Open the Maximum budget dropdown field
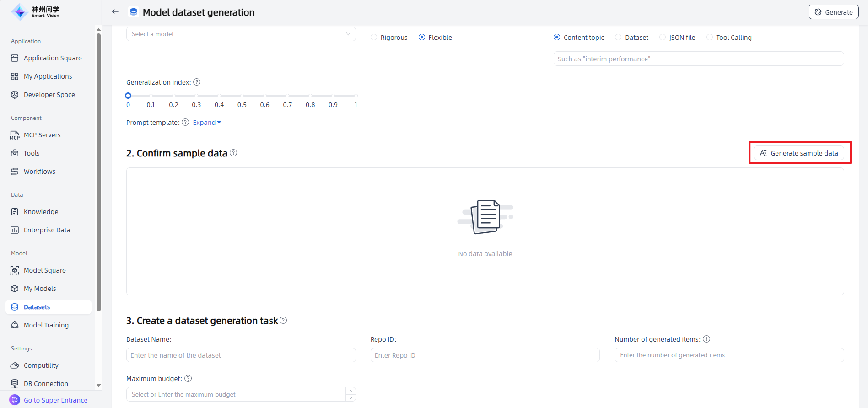 (x=236, y=394)
